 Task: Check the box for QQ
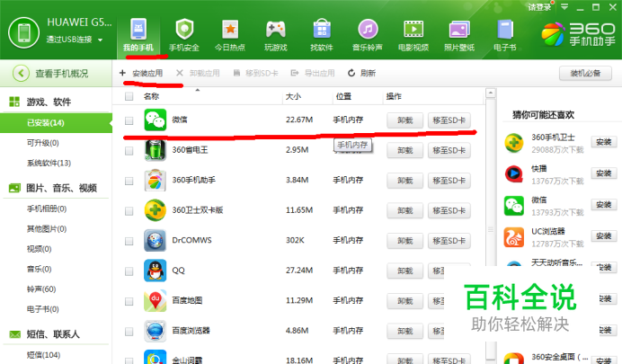[129, 271]
